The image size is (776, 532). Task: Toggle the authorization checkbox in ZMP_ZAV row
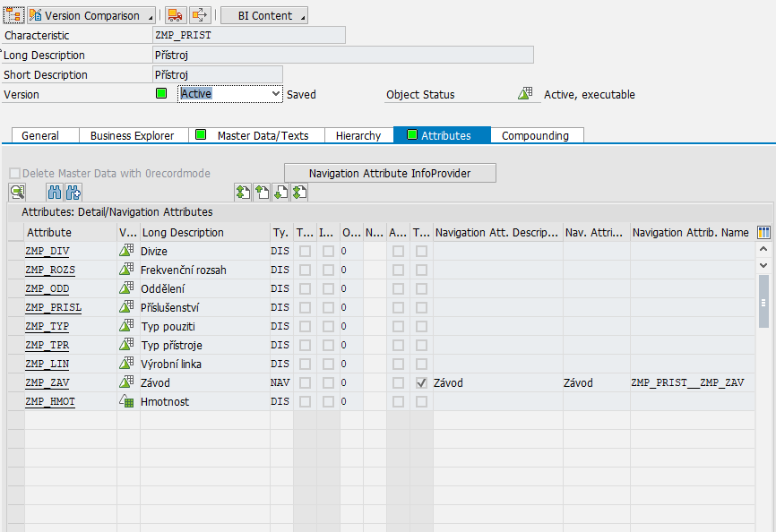pos(398,382)
